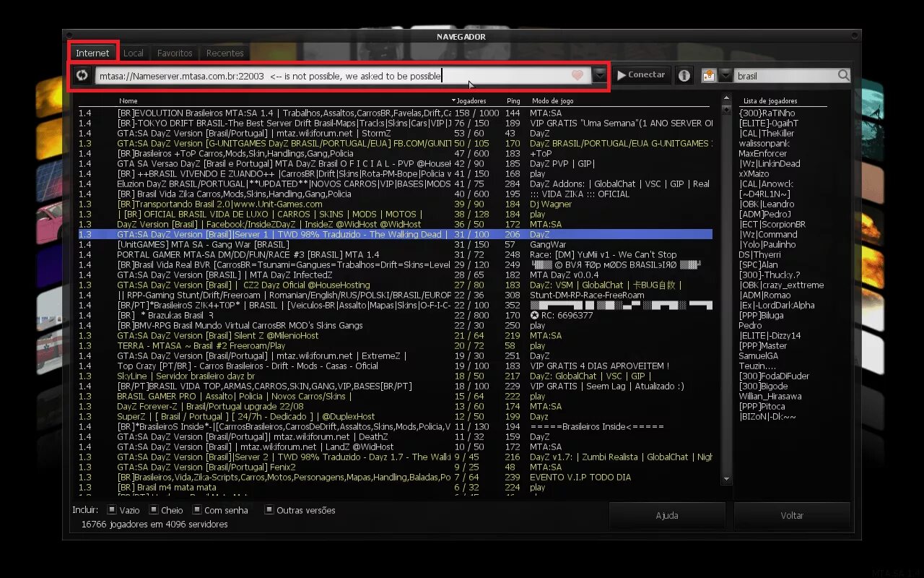
Task: Select 'DayZ Forever-Z | Brasil/Portugal upgrade' server
Action: 396,406
